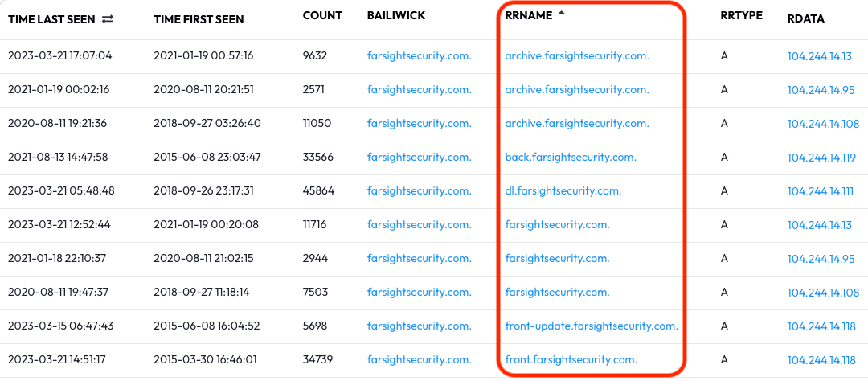Click rdata 104.244.14.13 in first row
Viewport: 868px width, 381px height.
[x=819, y=56]
